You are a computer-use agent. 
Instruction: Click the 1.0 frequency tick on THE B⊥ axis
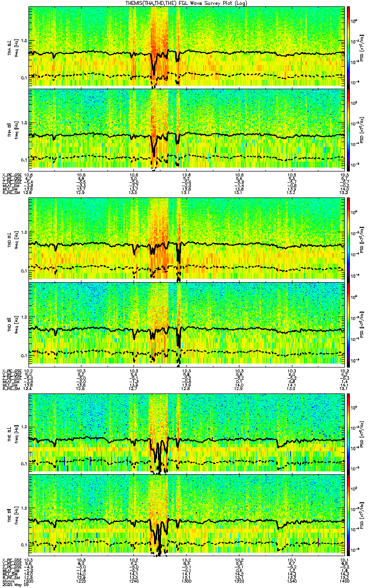(24, 426)
